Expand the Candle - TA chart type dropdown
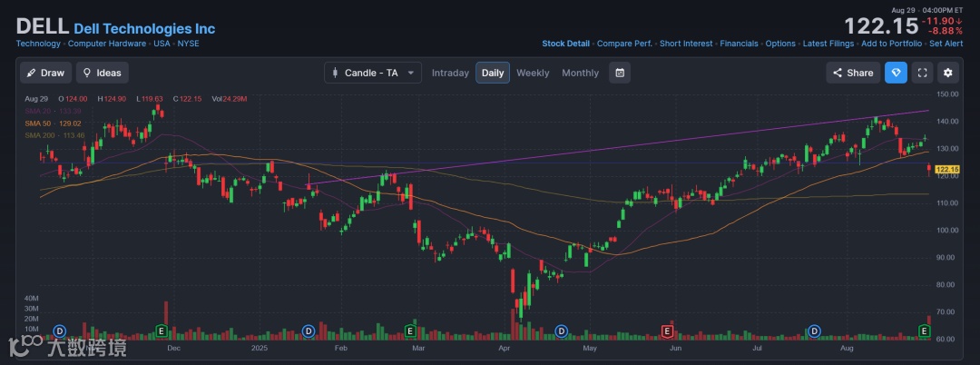Screen dimensions: 980x365 pyautogui.click(x=373, y=73)
